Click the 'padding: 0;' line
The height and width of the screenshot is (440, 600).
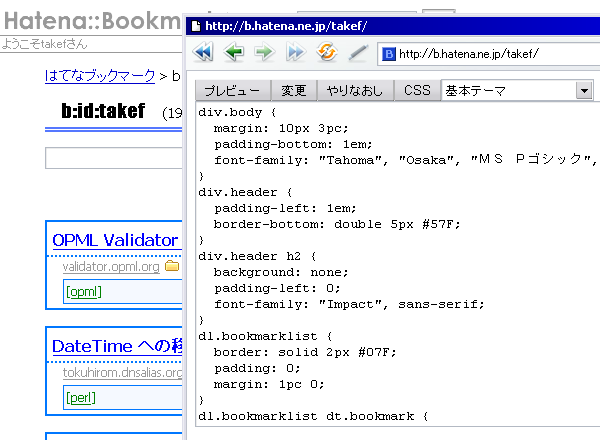click(x=257, y=368)
